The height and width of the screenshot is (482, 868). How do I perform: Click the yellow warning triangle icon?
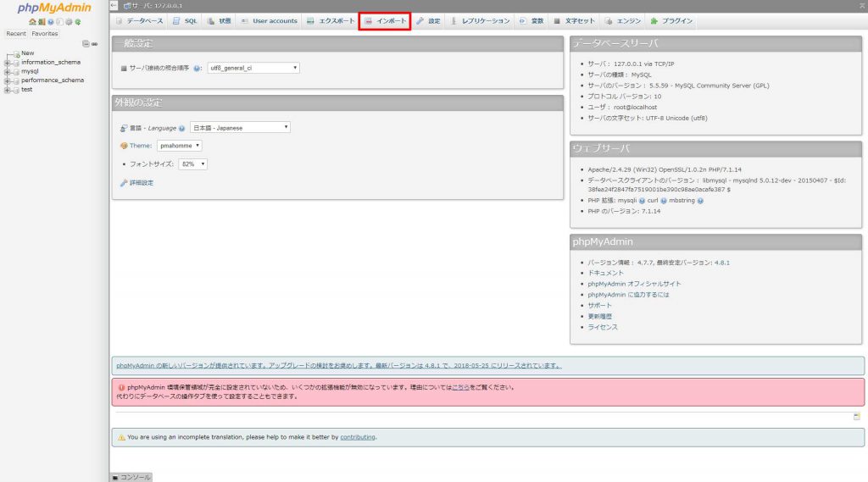(x=121, y=437)
